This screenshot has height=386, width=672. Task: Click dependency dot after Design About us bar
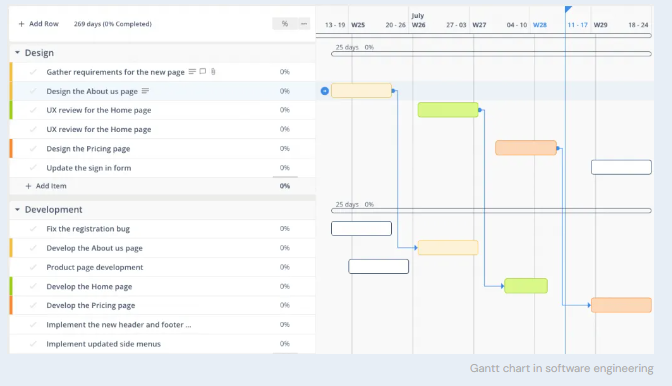coord(393,91)
